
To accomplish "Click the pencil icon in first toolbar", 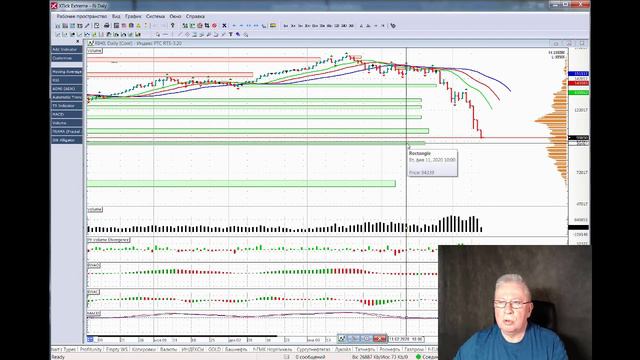I will [87, 26].
